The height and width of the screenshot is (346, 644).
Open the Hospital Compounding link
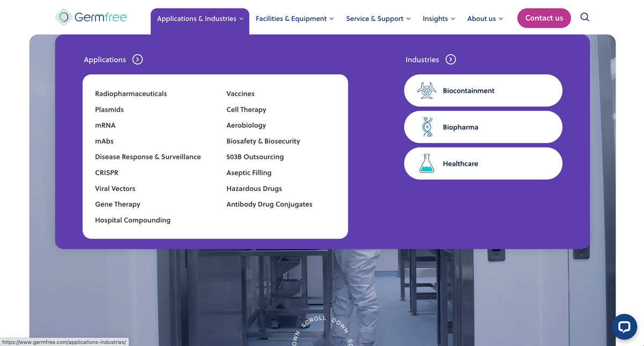(133, 220)
